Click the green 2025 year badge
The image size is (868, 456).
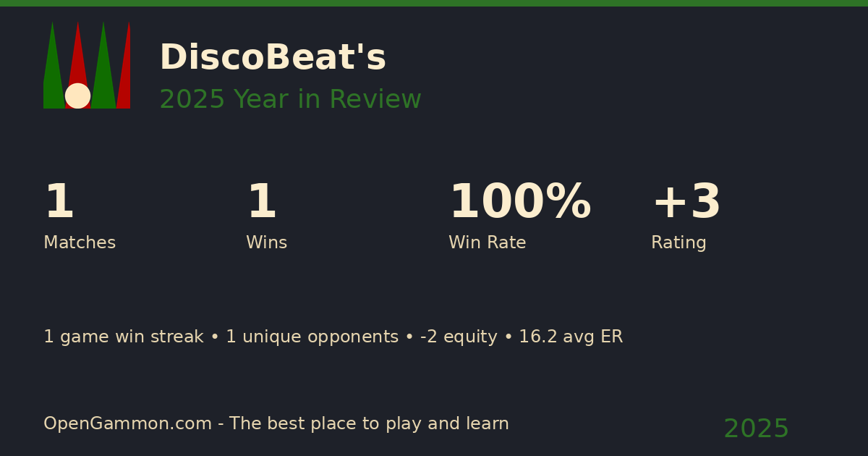pos(756,429)
